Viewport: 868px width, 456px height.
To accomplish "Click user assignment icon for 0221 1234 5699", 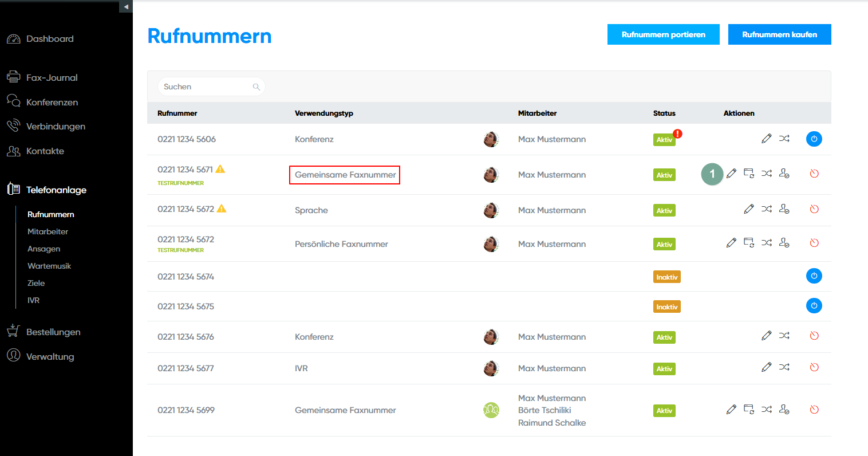I will 784,410.
